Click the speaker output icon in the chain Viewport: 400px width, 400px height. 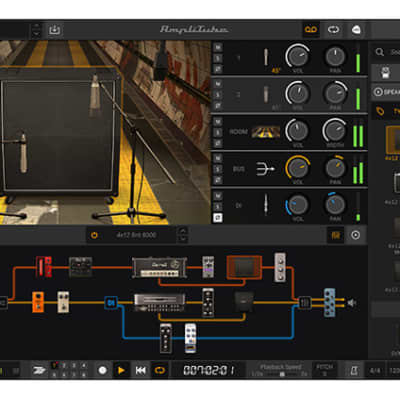coord(351,303)
